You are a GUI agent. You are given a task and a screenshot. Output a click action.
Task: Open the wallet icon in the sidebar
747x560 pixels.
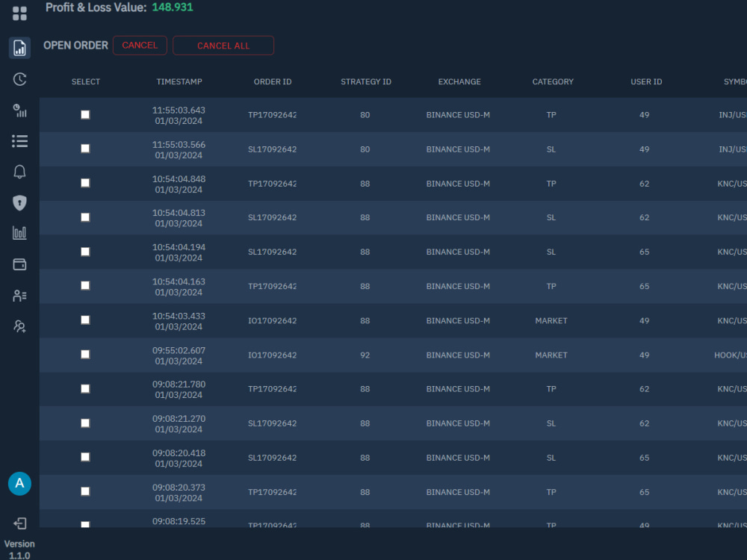[x=19, y=264]
